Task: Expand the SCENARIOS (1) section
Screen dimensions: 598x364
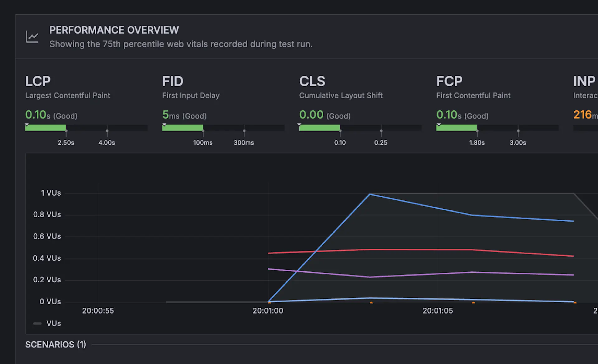Action: (55, 345)
